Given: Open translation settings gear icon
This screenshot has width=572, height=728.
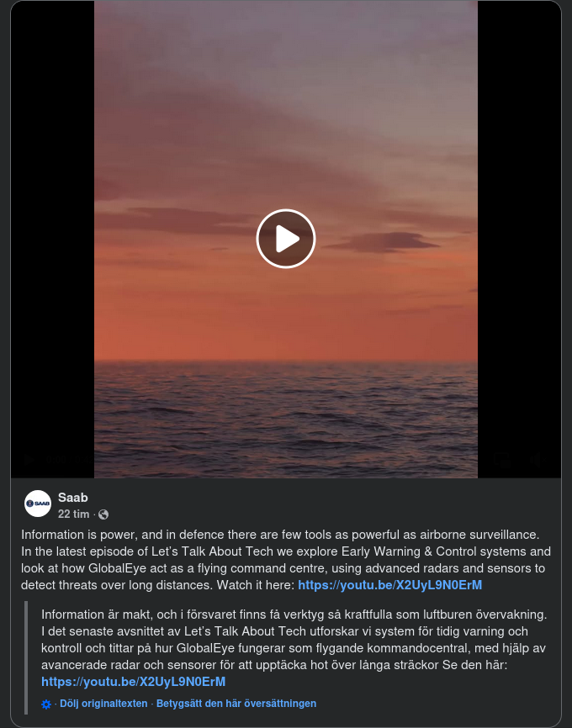Looking at the screenshot, I should point(46,704).
